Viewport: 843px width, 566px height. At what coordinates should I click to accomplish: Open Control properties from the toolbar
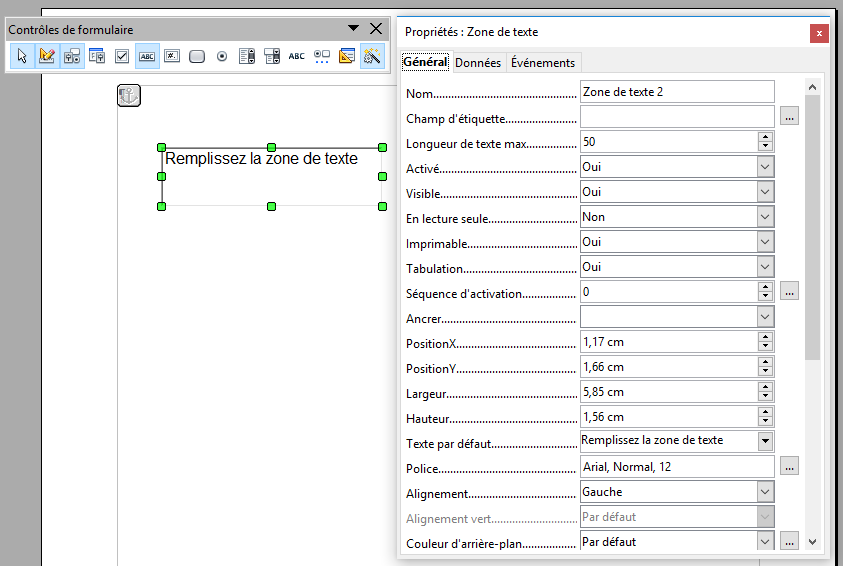pyautogui.click(x=72, y=56)
